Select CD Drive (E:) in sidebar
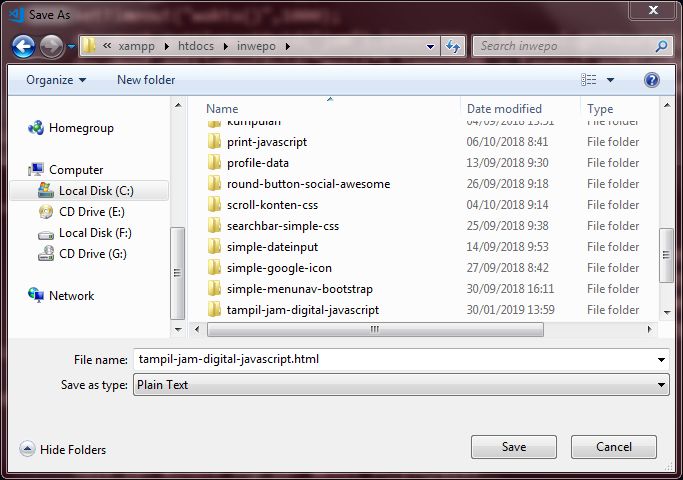This screenshot has width=683, height=480. (91, 212)
